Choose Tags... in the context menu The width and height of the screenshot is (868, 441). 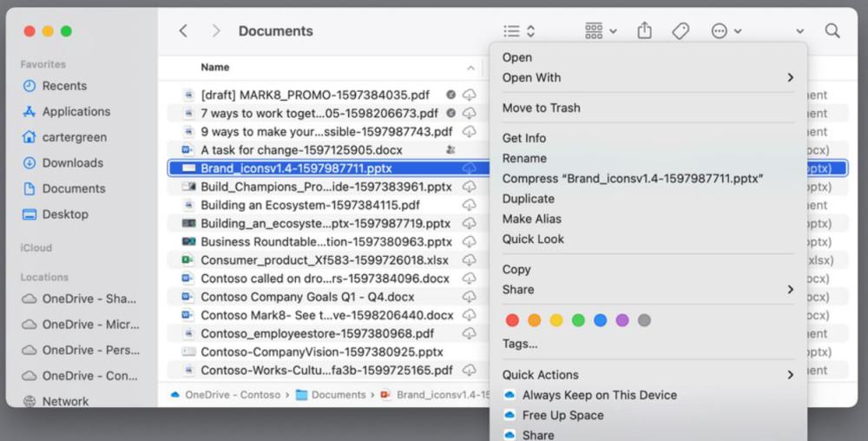[x=520, y=344]
